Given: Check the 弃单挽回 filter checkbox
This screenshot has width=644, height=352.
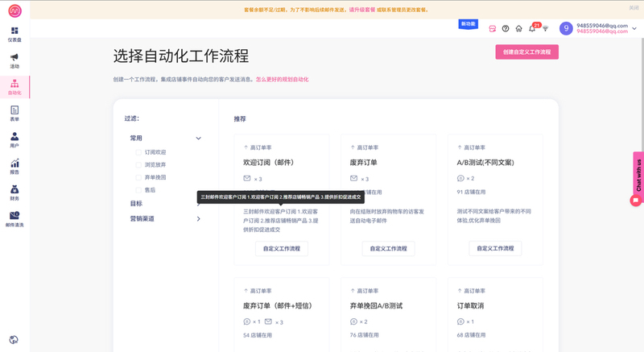Looking at the screenshot, I should (x=138, y=177).
